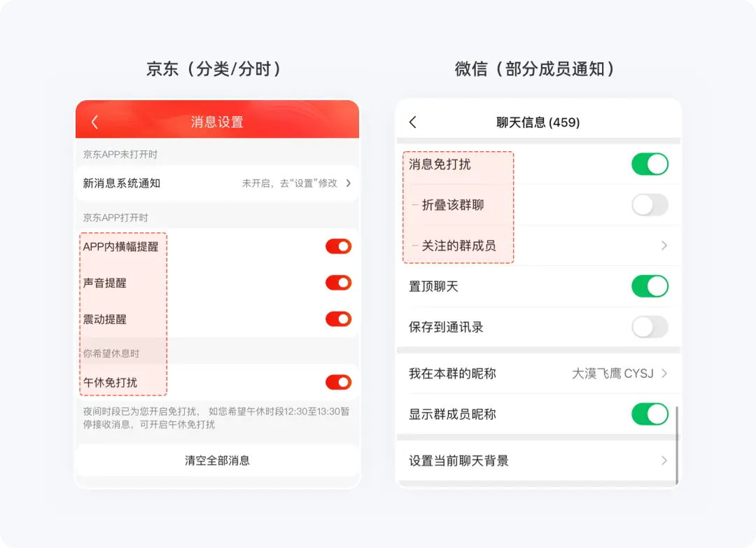Open 设置当前聊天背景 chevron
The width and height of the screenshot is (756, 548).
coord(664,461)
